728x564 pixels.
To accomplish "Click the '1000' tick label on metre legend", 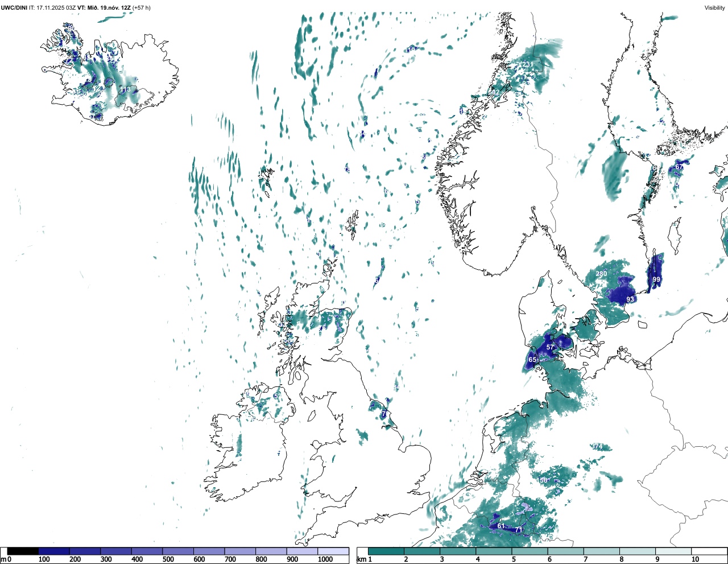I will pyautogui.click(x=325, y=559).
